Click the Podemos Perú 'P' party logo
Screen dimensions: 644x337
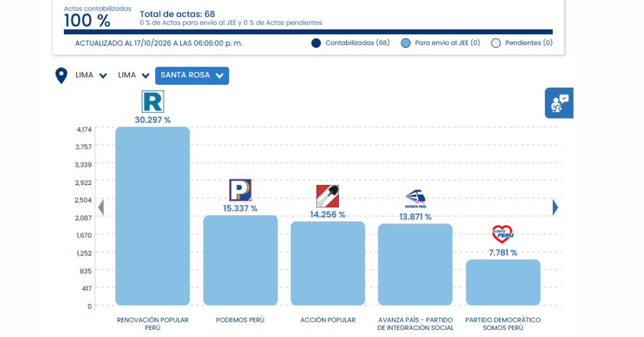240,190
